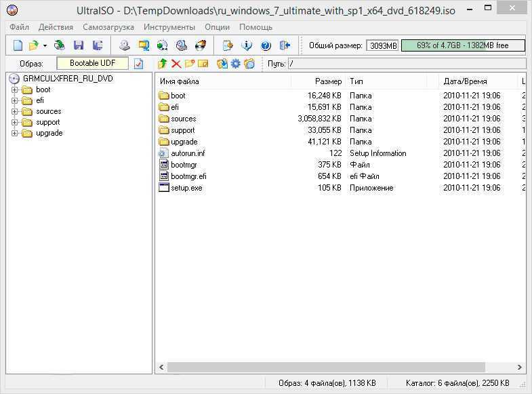Click the Setup Information type cell
Screen dimensions: 532x394
coord(378,153)
